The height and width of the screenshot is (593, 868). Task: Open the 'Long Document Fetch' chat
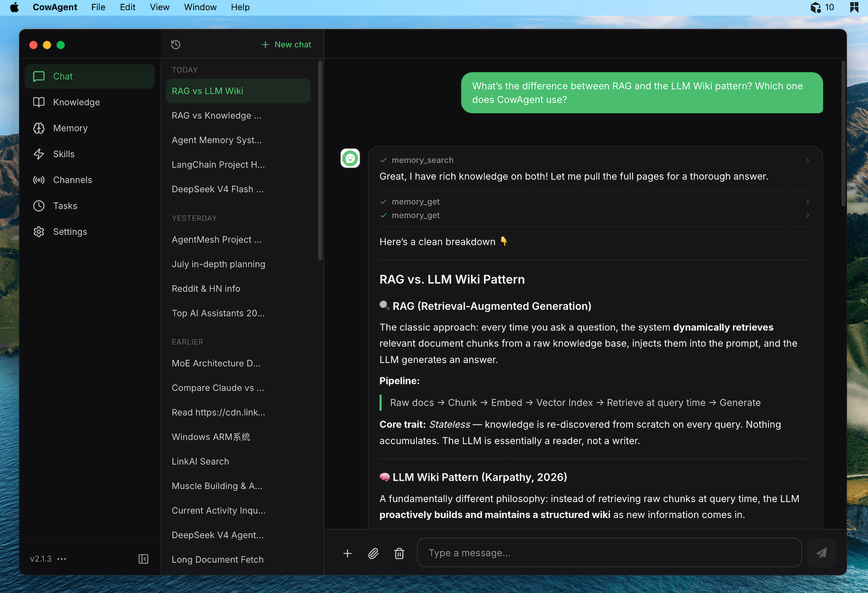click(238, 560)
